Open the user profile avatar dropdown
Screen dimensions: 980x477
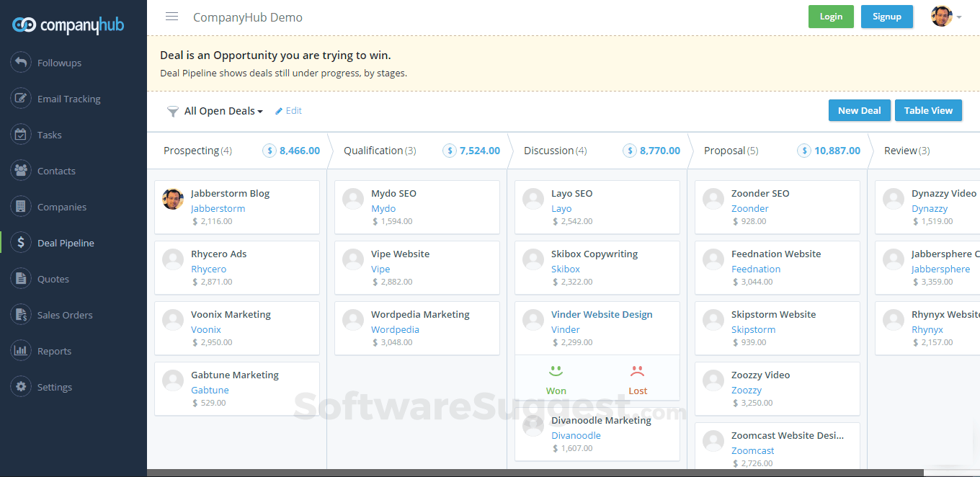click(x=946, y=17)
